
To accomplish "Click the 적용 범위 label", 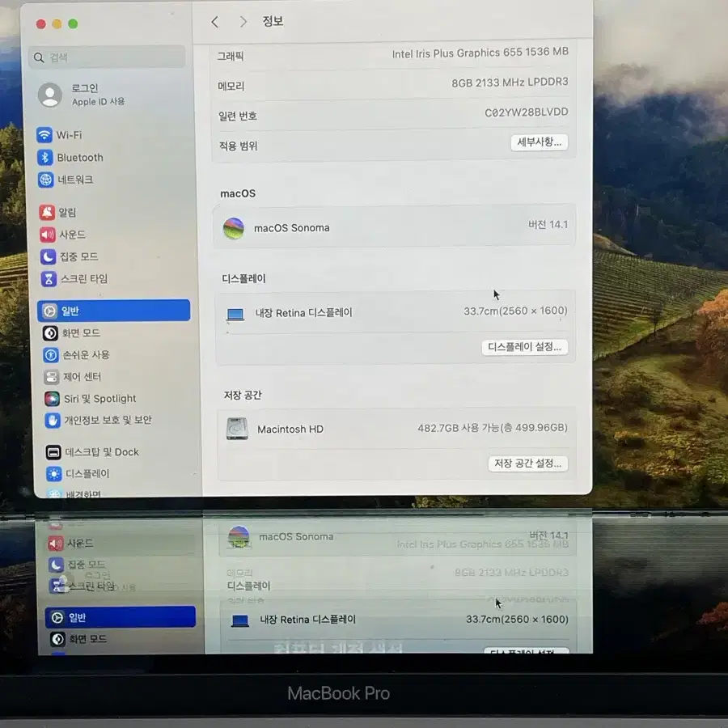I will 238,146.
